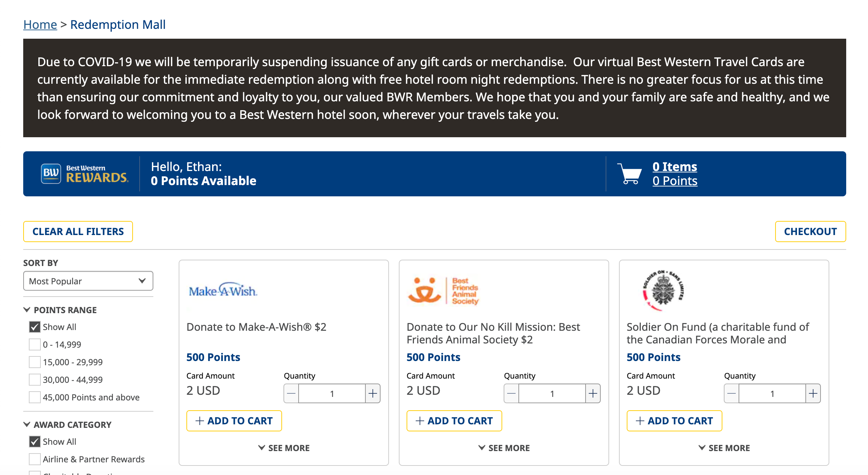Collapse the Points Range filter section

point(60,310)
